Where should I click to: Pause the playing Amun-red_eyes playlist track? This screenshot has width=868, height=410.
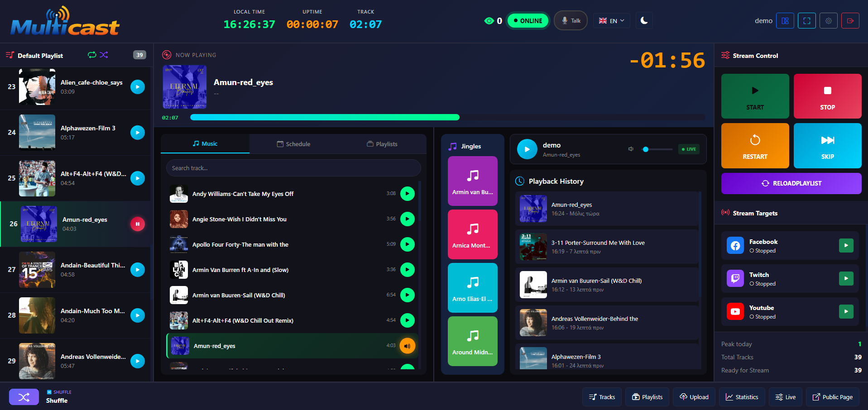pyautogui.click(x=138, y=224)
